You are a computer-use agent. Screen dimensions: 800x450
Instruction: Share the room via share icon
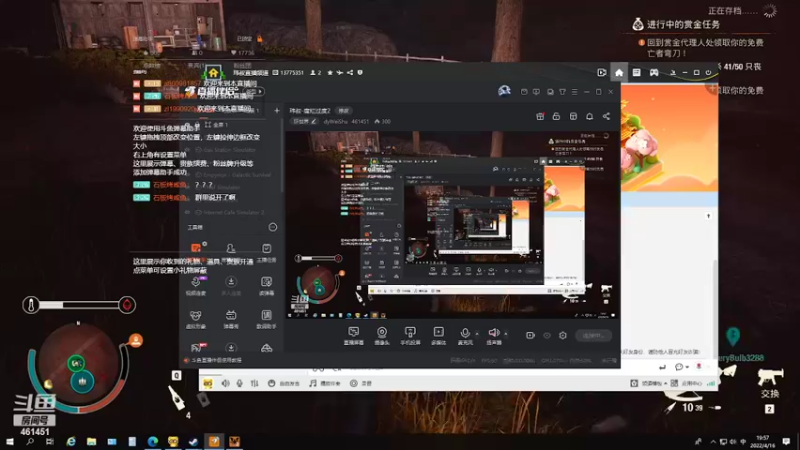click(606, 116)
